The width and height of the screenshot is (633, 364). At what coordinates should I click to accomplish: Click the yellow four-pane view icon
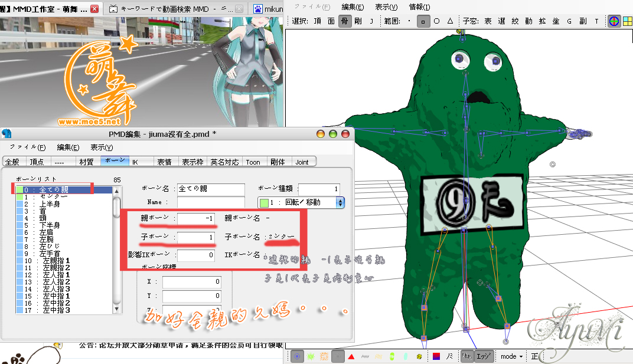click(x=628, y=21)
